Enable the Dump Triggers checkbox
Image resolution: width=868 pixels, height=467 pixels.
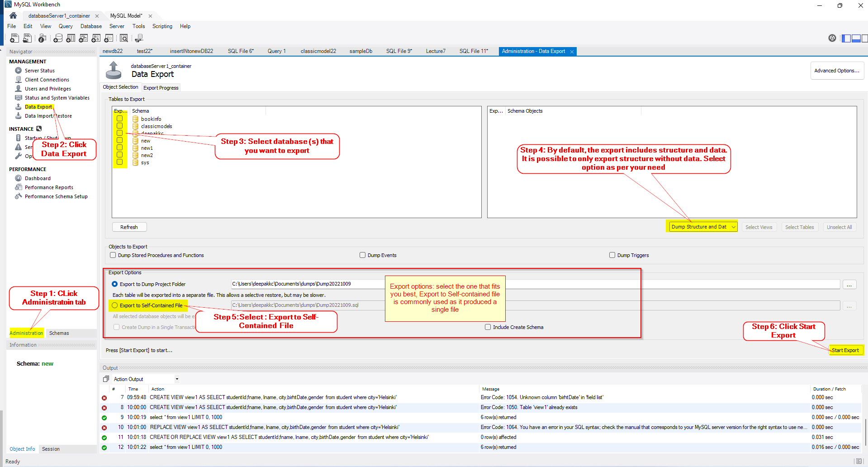click(612, 255)
